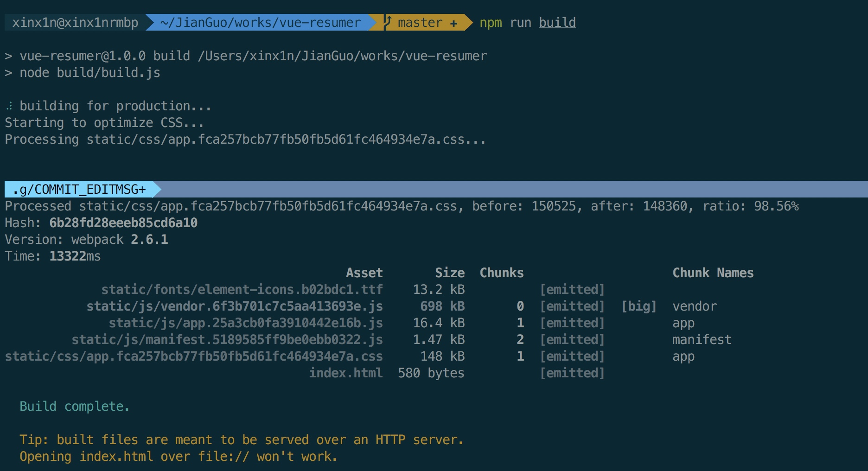The width and height of the screenshot is (868, 471).
Task: Click the Asset column header
Action: click(x=364, y=273)
